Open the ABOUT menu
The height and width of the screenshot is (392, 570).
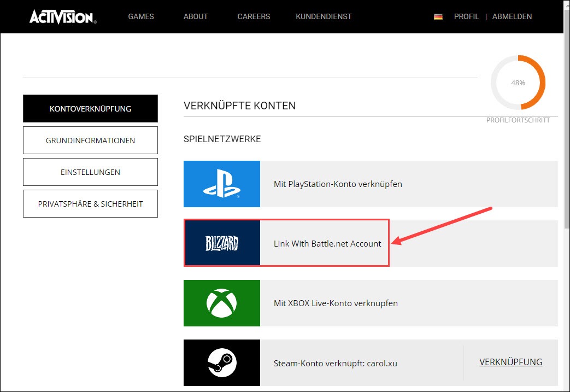[x=196, y=17]
